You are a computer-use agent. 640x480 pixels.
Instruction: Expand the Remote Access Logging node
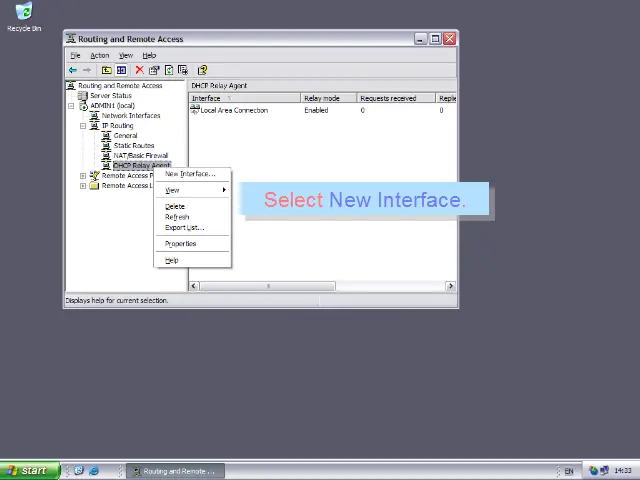[x=83, y=186]
